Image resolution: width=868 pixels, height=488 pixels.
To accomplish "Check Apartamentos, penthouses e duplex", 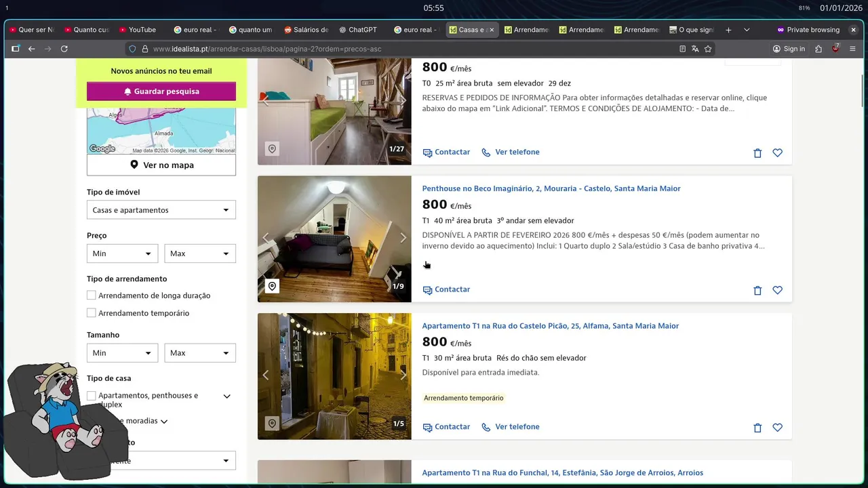I will [92, 395].
